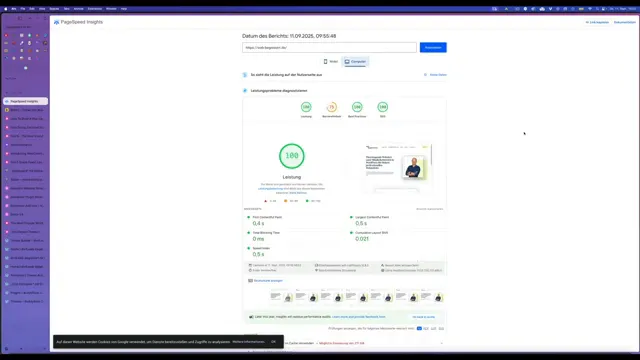
Task: Expand the Nutzerseite Leistung section
Action: point(344,75)
